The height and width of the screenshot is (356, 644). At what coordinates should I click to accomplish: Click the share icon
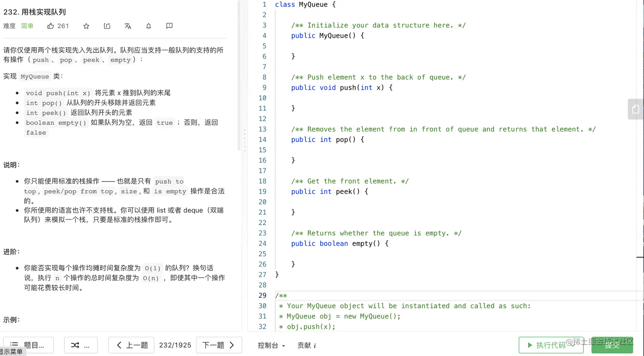pos(107,26)
